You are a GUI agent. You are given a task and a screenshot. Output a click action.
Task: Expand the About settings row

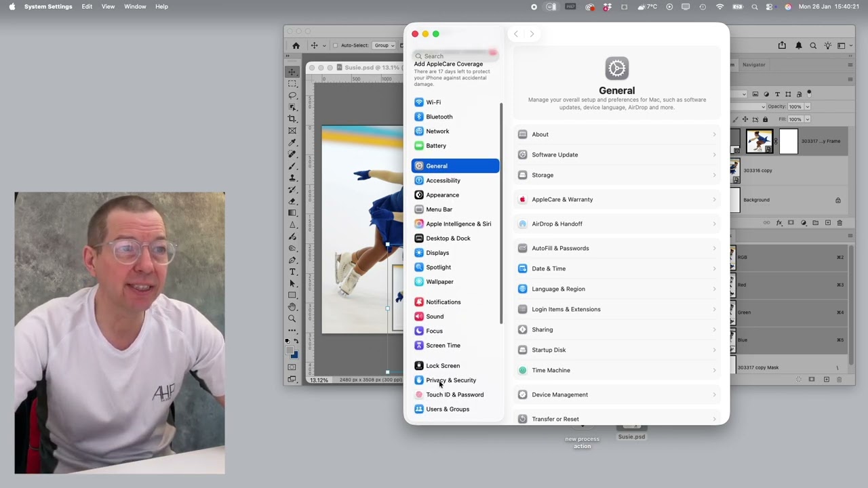coord(617,134)
